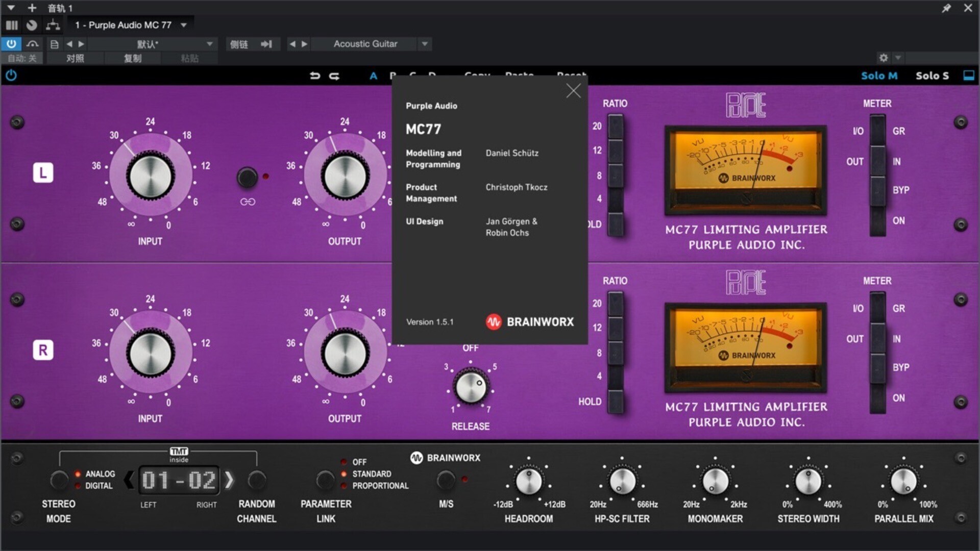The width and height of the screenshot is (980, 551).
Task: Open the plugin selector 1 - Purple Audio MC 77
Action: (131, 25)
